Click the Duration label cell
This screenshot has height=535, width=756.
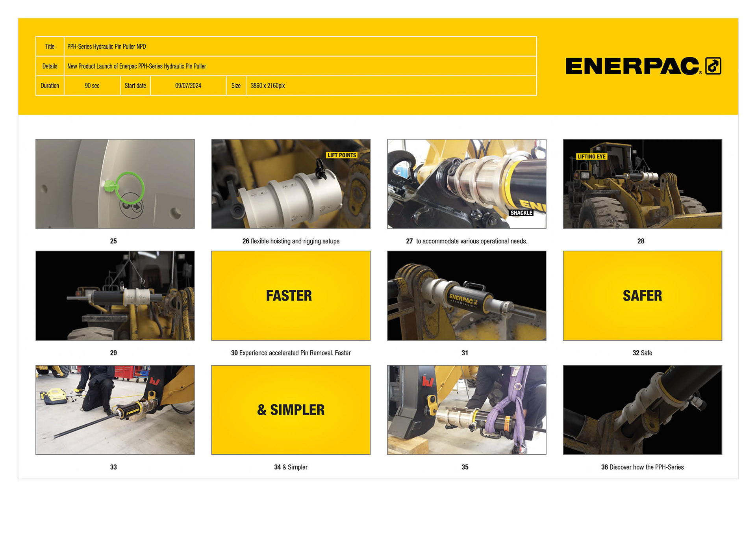50,85
